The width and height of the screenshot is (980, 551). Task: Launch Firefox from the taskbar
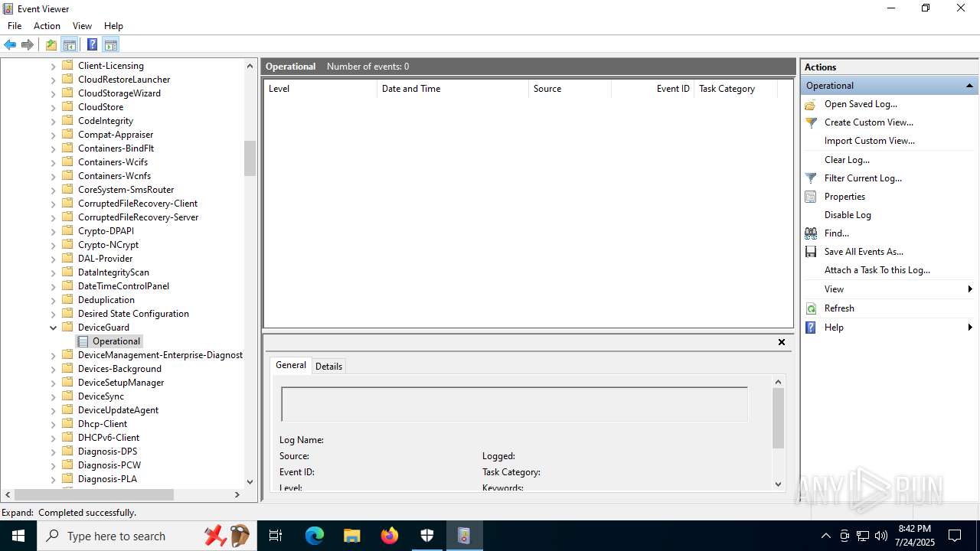(390, 536)
